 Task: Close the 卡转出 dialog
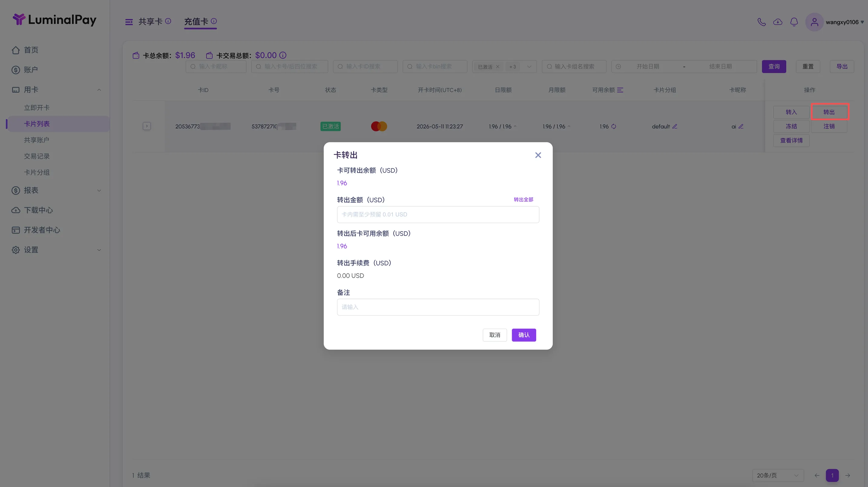coord(538,155)
